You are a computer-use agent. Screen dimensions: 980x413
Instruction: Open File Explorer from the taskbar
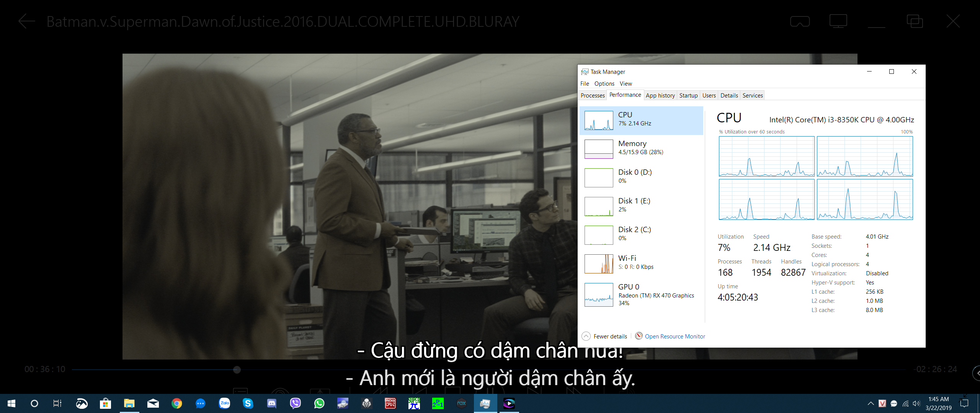(x=129, y=403)
